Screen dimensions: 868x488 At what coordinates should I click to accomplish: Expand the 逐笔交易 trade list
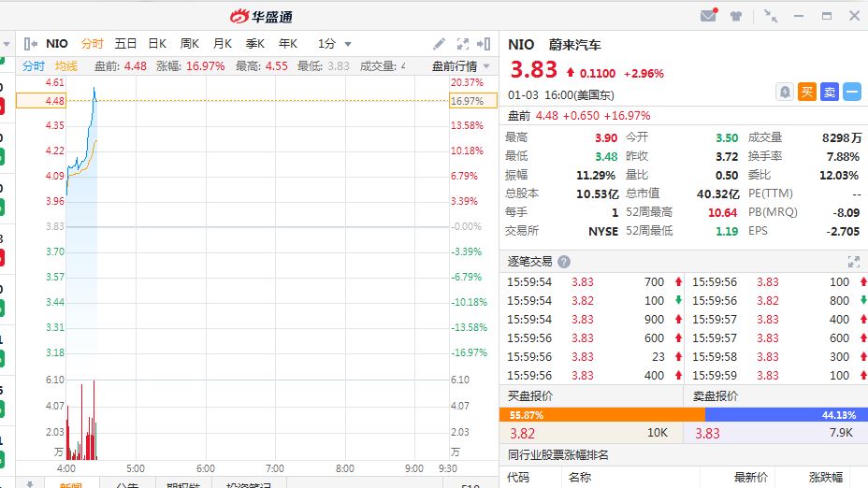click(x=853, y=262)
